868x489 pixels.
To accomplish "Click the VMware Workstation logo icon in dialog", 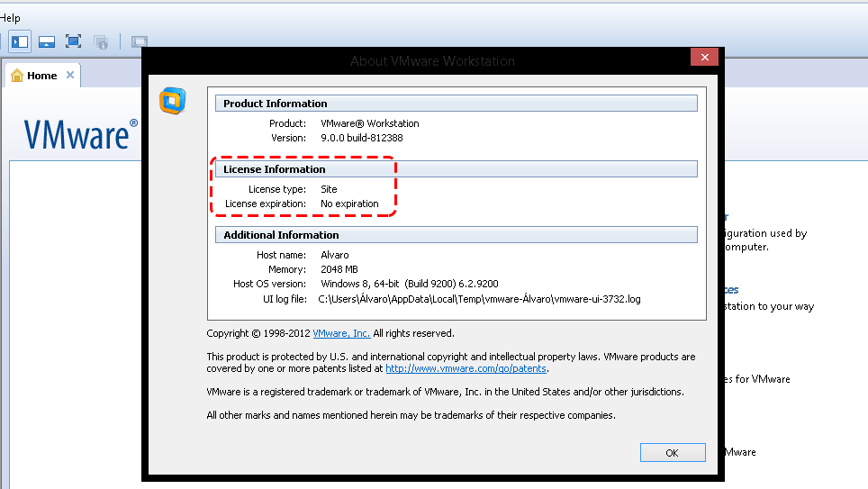I will coord(173,101).
